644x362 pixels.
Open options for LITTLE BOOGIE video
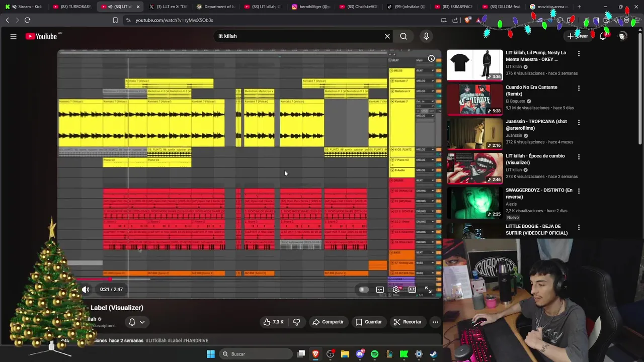click(579, 227)
